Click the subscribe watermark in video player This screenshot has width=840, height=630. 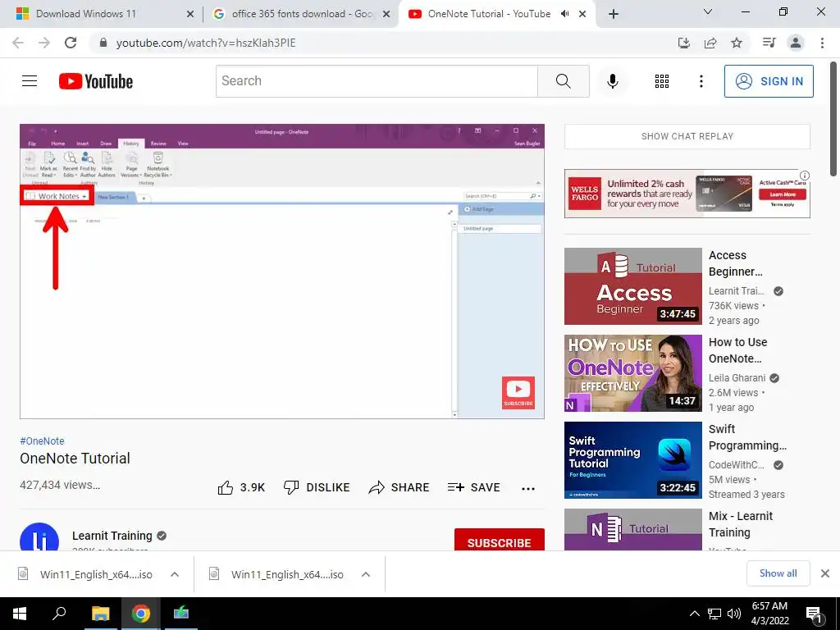click(518, 393)
